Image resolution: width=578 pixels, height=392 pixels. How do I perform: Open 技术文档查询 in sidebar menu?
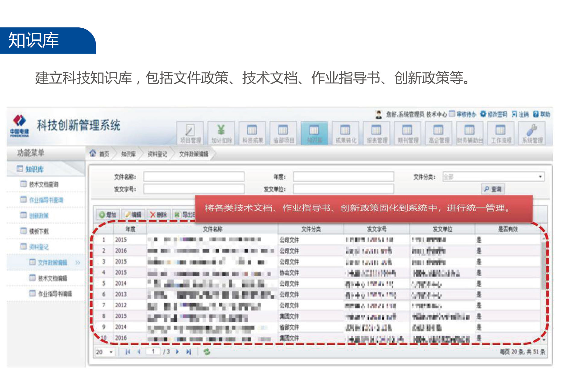click(43, 184)
